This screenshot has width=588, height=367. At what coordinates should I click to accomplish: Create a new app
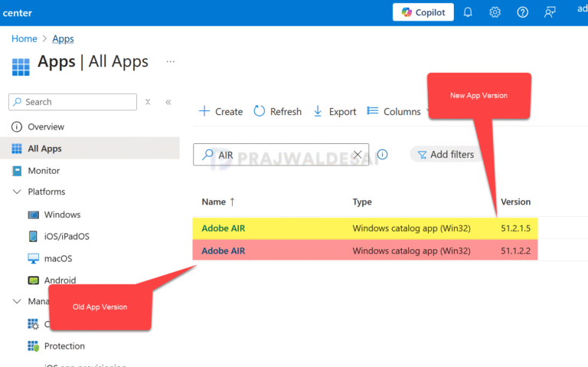[x=220, y=111]
